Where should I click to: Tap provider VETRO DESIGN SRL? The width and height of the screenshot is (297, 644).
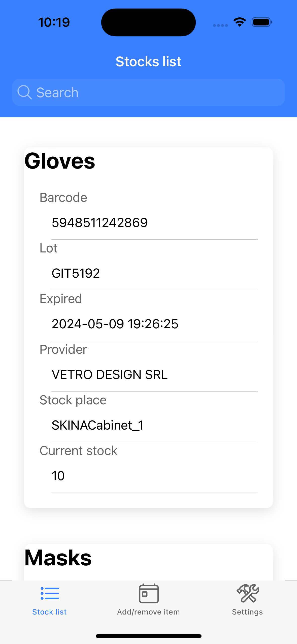click(x=110, y=375)
